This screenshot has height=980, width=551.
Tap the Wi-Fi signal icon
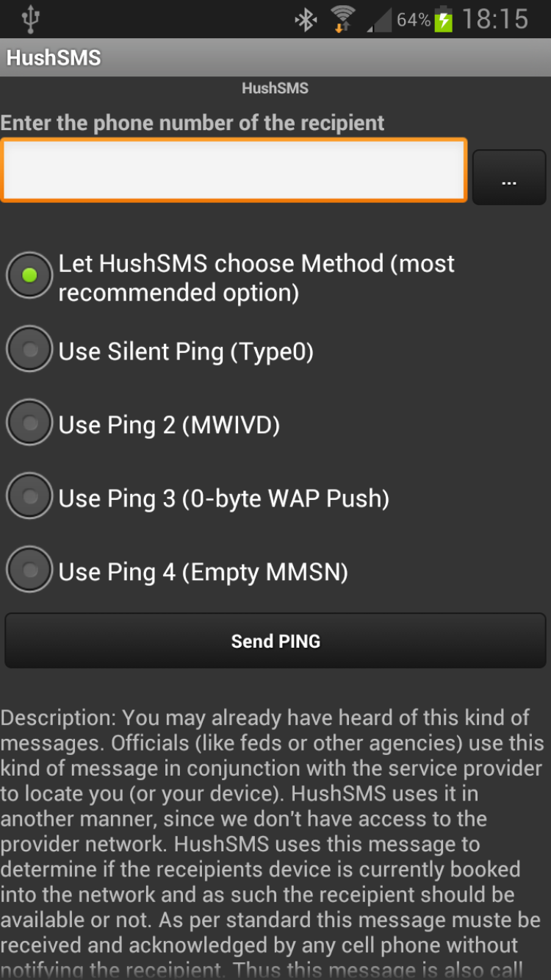[x=342, y=19]
